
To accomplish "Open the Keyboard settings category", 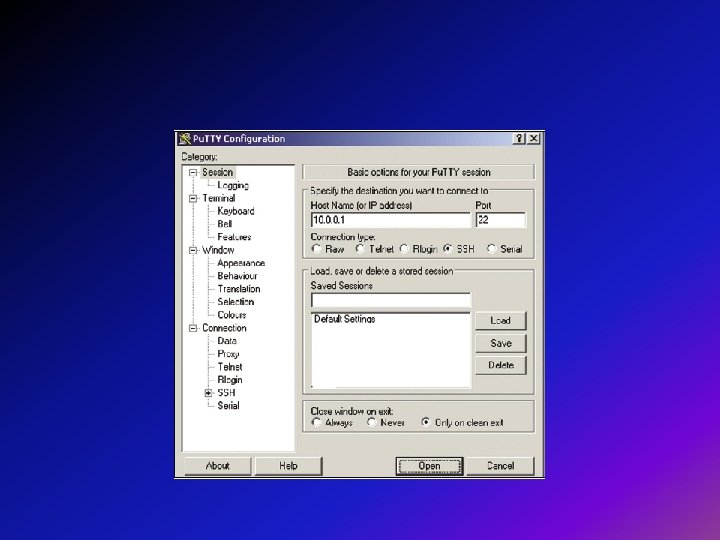I will pos(236,211).
